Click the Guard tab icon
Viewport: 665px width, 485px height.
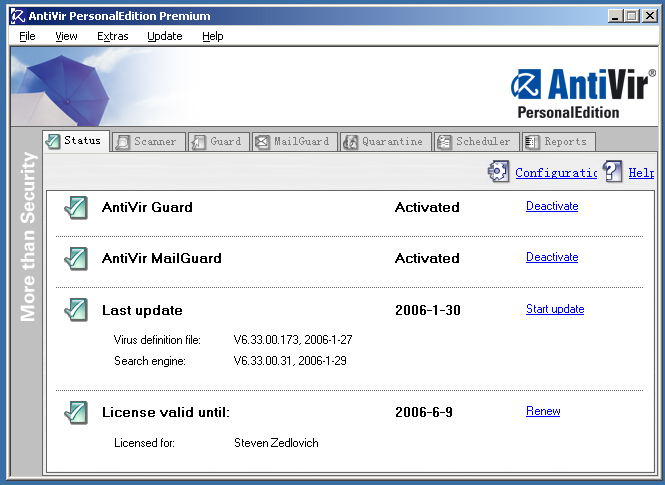pyautogui.click(x=198, y=142)
